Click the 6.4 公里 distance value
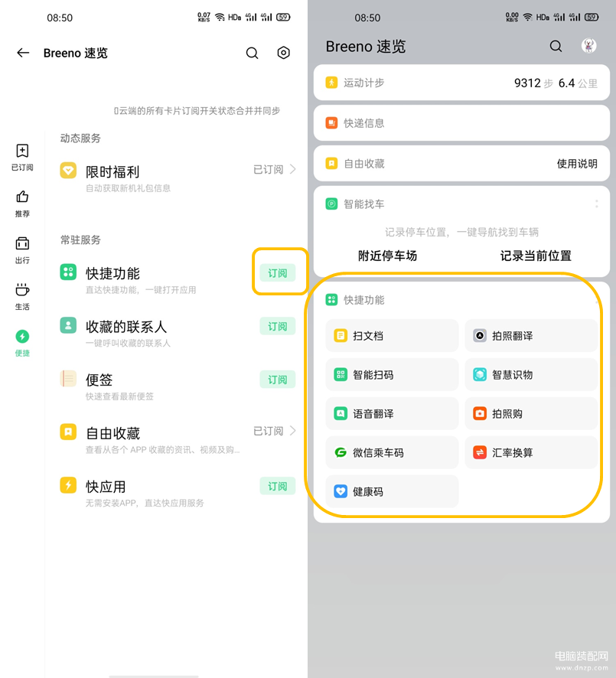This screenshot has width=616, height=678. [x=578, y=83]
